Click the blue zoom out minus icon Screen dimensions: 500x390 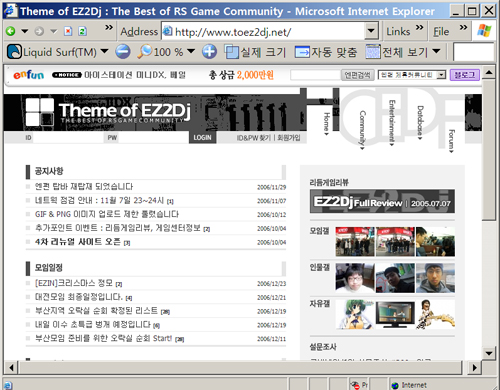pyautogui.click(x=123, y=52)
